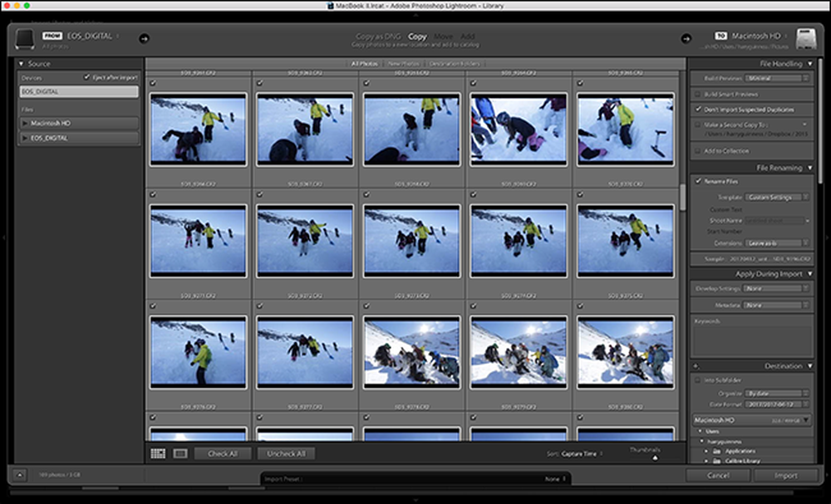Collapse the Destination panel
This screenshot has width=831, height=504.
tap(809, 366)
